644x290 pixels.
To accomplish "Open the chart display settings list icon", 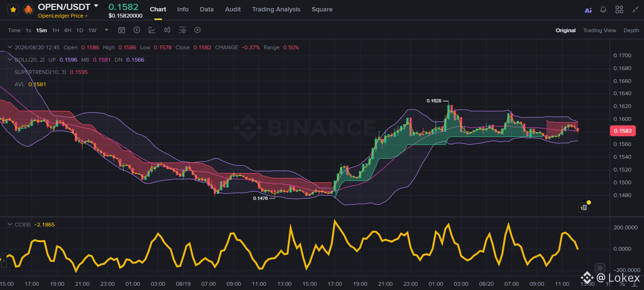I will coord(182,30).
